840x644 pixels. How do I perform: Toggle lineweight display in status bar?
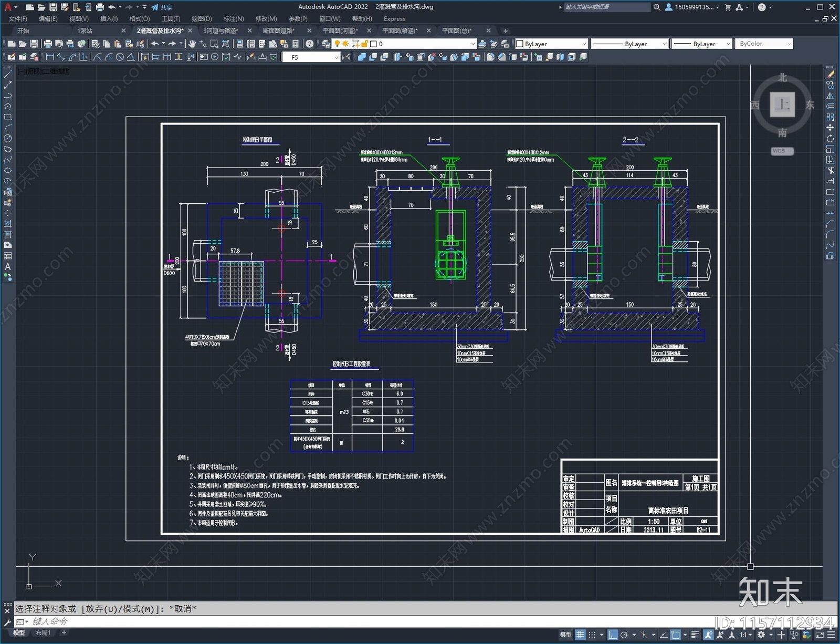[696, 635]
